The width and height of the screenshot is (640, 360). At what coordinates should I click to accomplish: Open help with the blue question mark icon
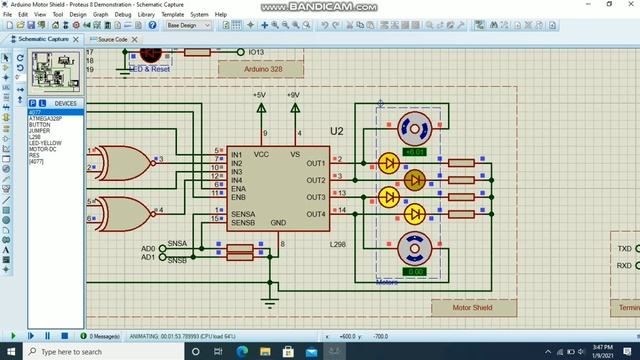152,25
